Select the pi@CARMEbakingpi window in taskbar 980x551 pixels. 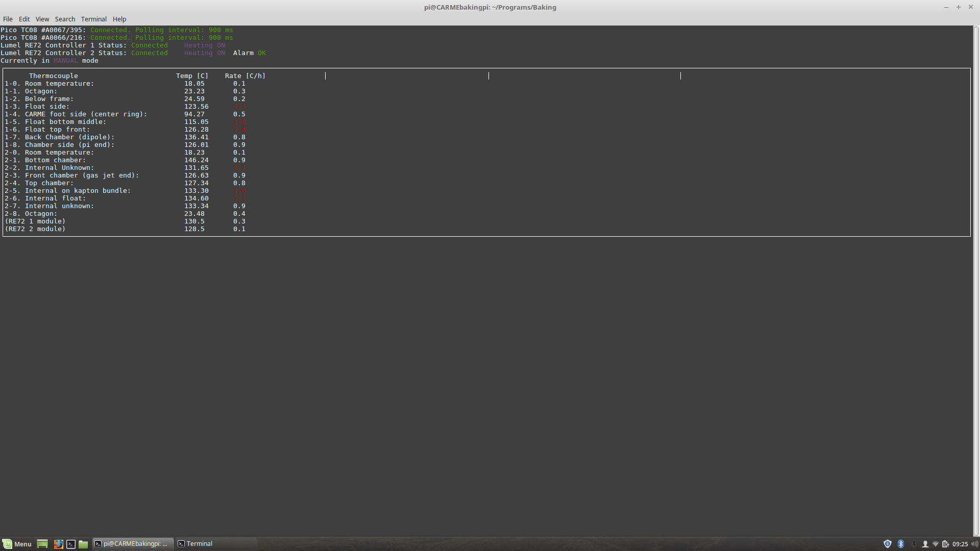point(132,544)
